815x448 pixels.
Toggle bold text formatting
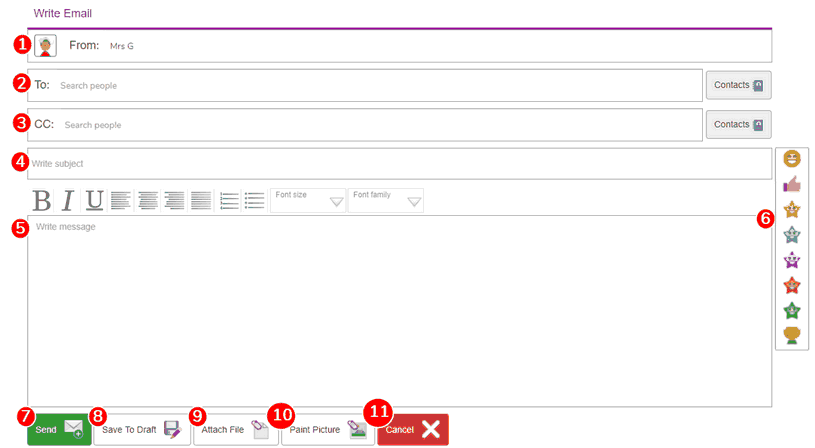[x=42, y=200]
